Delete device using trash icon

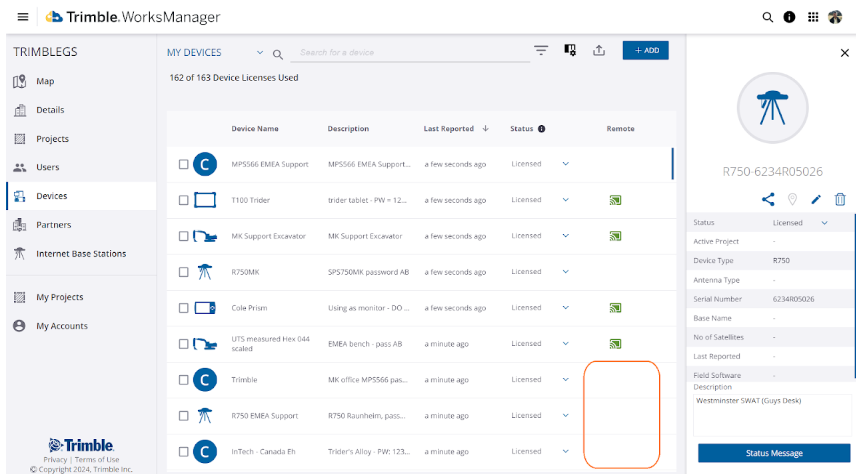(x=840, y=199)
